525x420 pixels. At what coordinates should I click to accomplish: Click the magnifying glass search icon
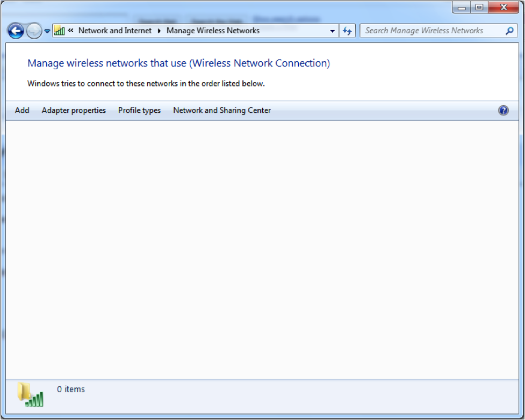click(509, 31)
